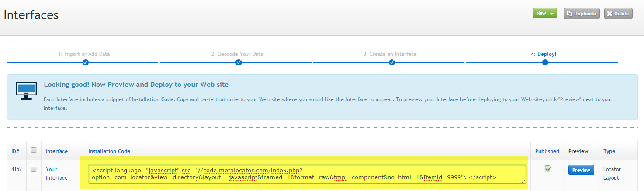The image size is (644, 191).
Task: Click the 'Interfaces' page heading
Action: 31,15
